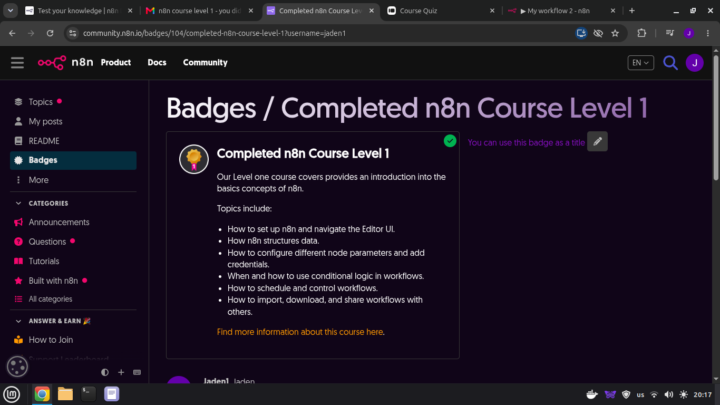Click the n8n logo

click(65, 62)
